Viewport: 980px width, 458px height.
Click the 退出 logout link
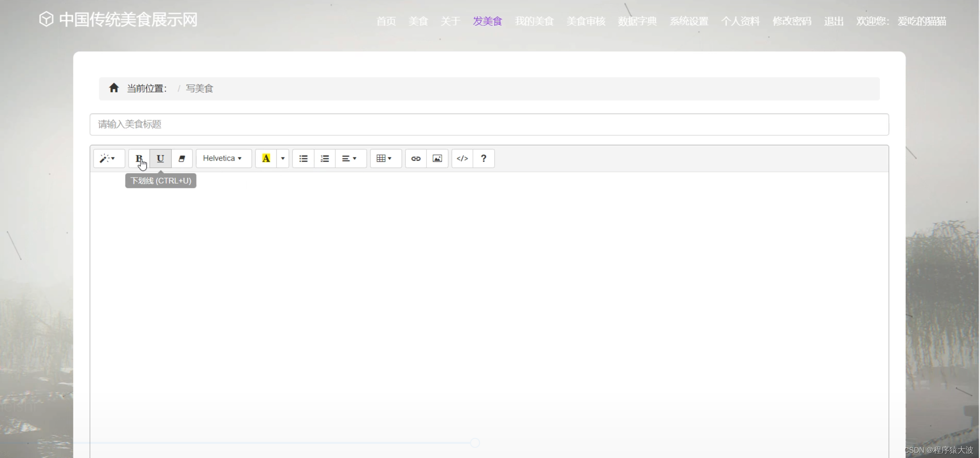pyautogui.click(x=833, y=21)
